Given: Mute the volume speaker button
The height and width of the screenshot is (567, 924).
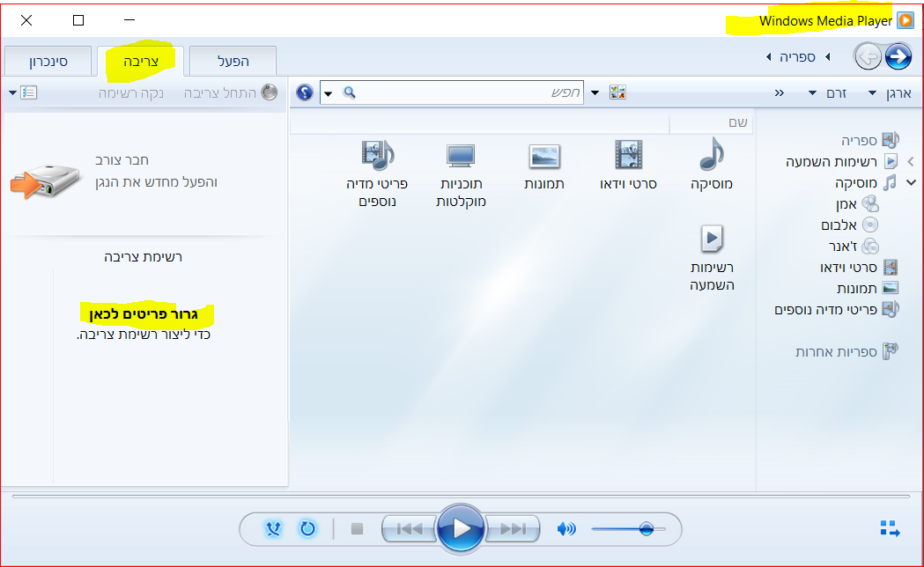Looking at the screenshot, I should pos(566,529).
